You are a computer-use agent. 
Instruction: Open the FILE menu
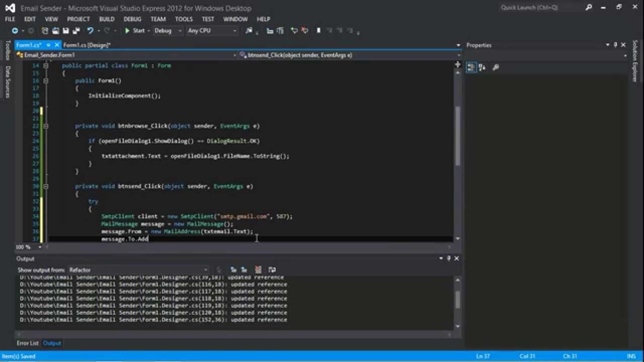10,19
